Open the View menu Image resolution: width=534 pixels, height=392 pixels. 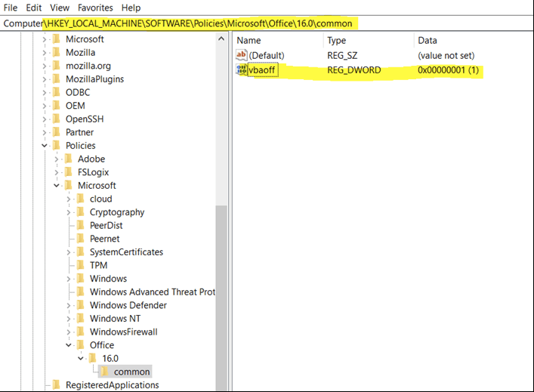[x=60, y=8]
